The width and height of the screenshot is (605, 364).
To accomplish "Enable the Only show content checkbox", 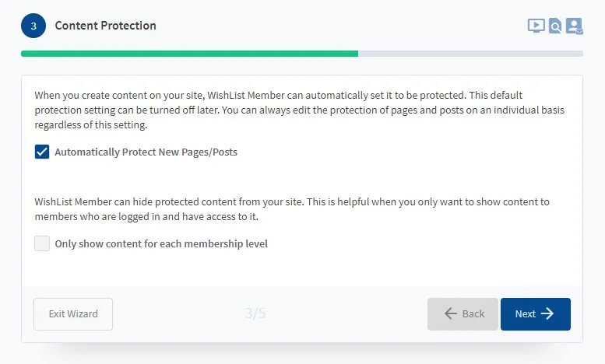I will click(42, 243).
